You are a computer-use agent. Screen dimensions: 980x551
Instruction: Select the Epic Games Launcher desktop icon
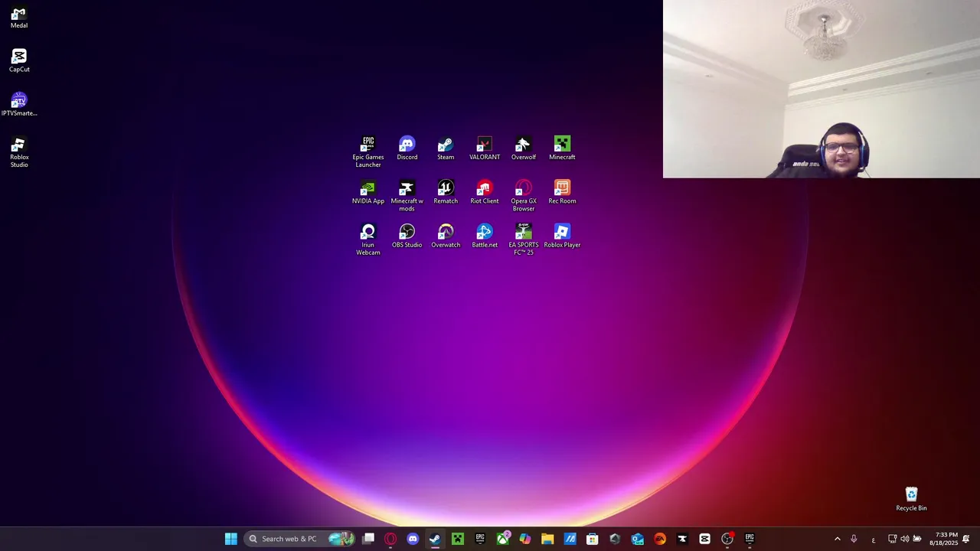pos(368,152)
